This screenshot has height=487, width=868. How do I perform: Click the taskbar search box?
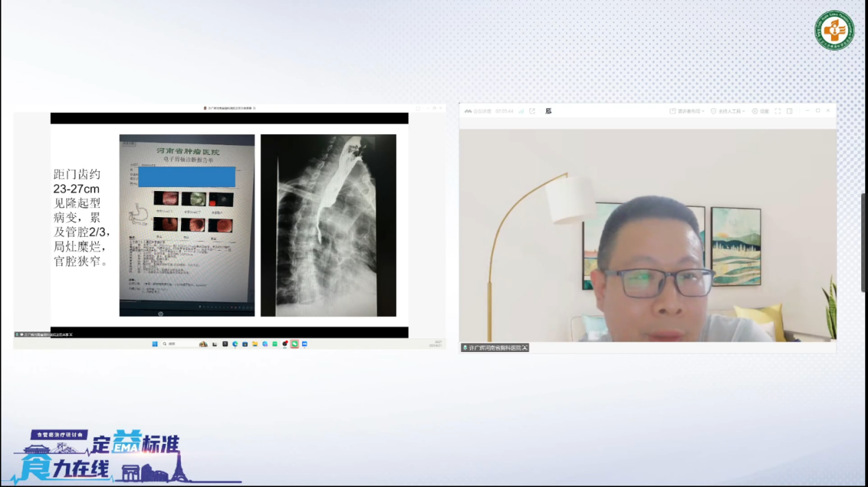click(x=173, y=344)
